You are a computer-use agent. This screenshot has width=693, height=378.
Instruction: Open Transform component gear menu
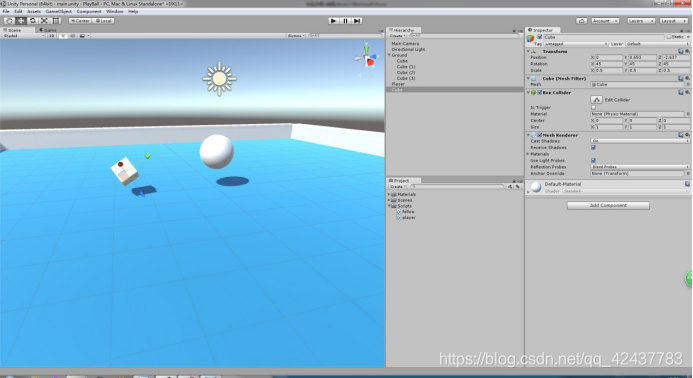687,51
